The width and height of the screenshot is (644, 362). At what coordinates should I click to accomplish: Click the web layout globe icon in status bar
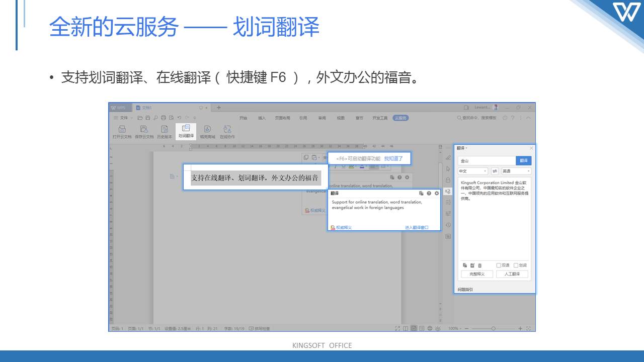[430, 328]
